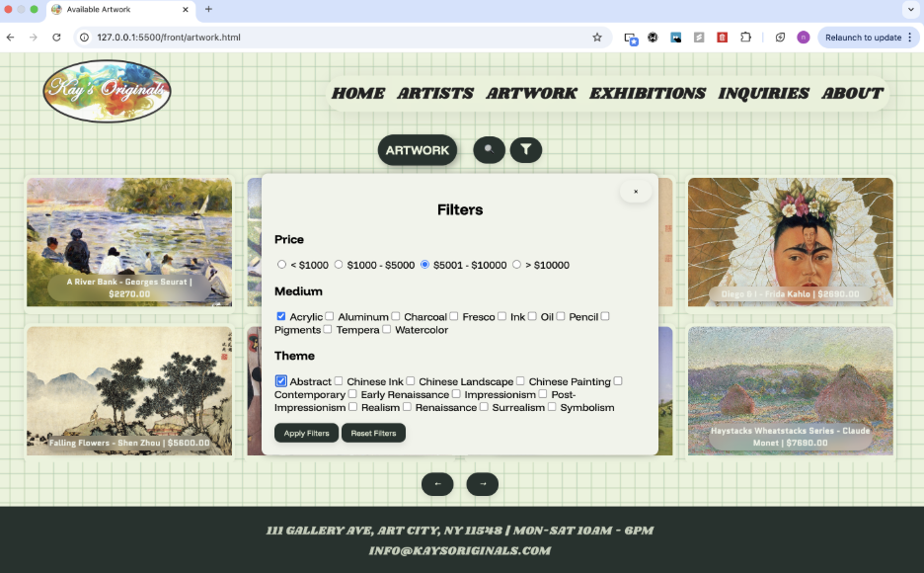Open A River Bank by Georges Seurat artwork
Screen dimensions: 924x573
tap(129, 242)
